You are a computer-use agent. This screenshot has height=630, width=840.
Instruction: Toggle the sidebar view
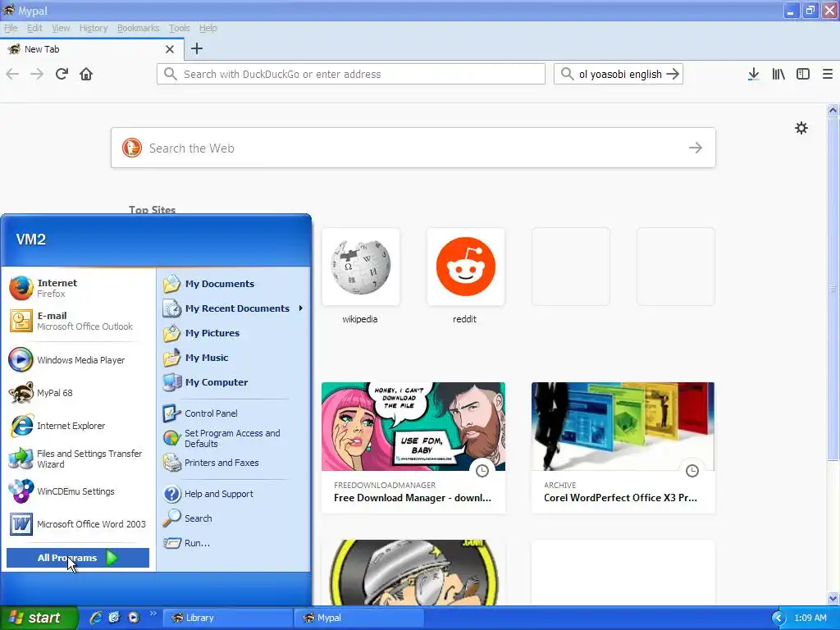[x=803, y=74]
